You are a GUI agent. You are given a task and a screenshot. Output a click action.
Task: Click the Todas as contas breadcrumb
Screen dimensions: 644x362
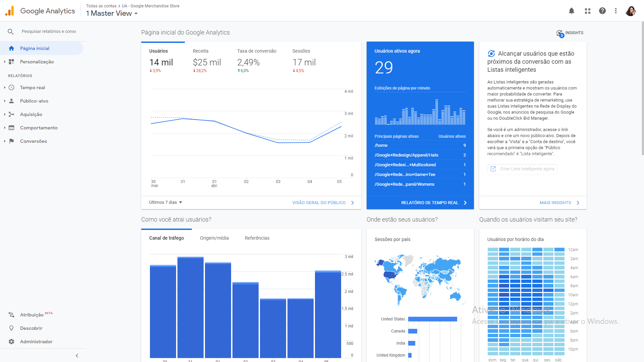[x=101, y=6]
